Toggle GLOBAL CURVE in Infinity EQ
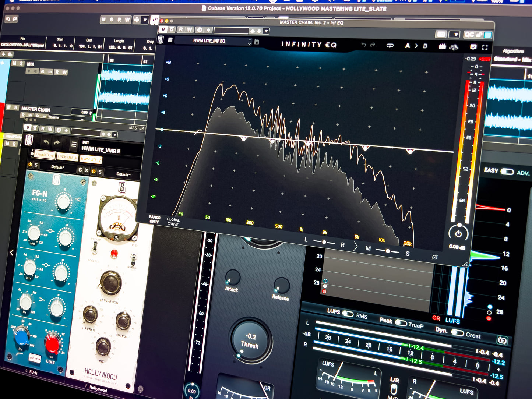The image size is (532, 399). (173, 222)
